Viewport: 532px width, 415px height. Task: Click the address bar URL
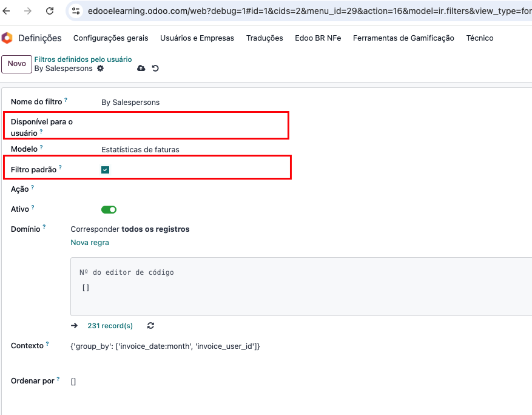309,11
